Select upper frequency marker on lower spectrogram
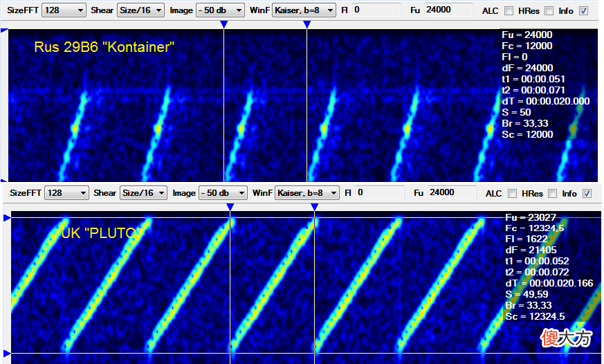 click(x=7, y=218)
